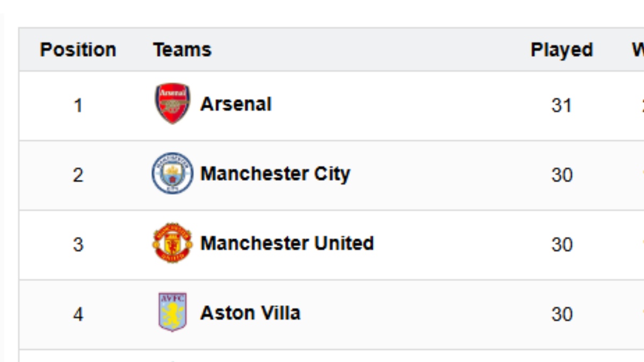This screenshot has width=644, height=362.
Task: Click position number 2 cell
Action: (x=78, y=175)
